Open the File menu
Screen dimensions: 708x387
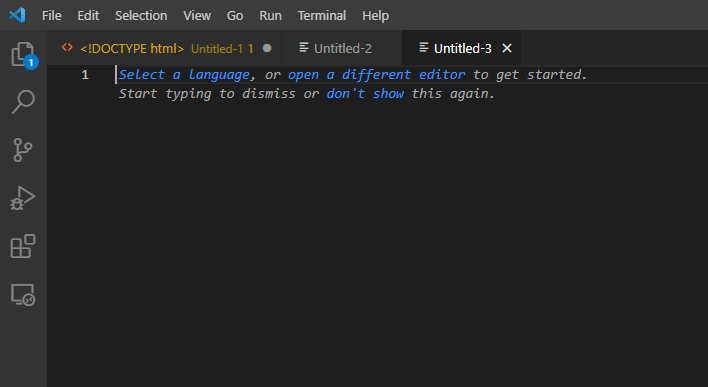pos(51,15)
